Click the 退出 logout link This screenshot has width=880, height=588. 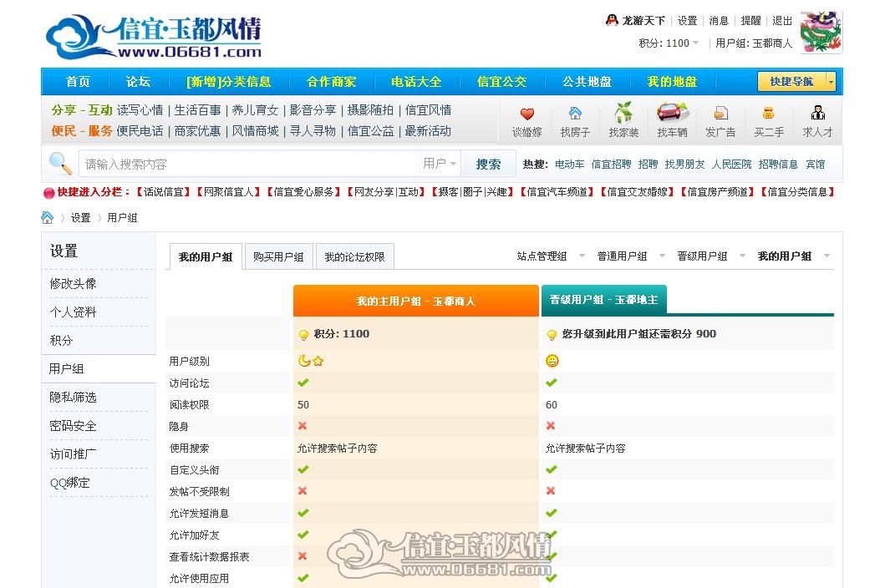pos(782,21)
